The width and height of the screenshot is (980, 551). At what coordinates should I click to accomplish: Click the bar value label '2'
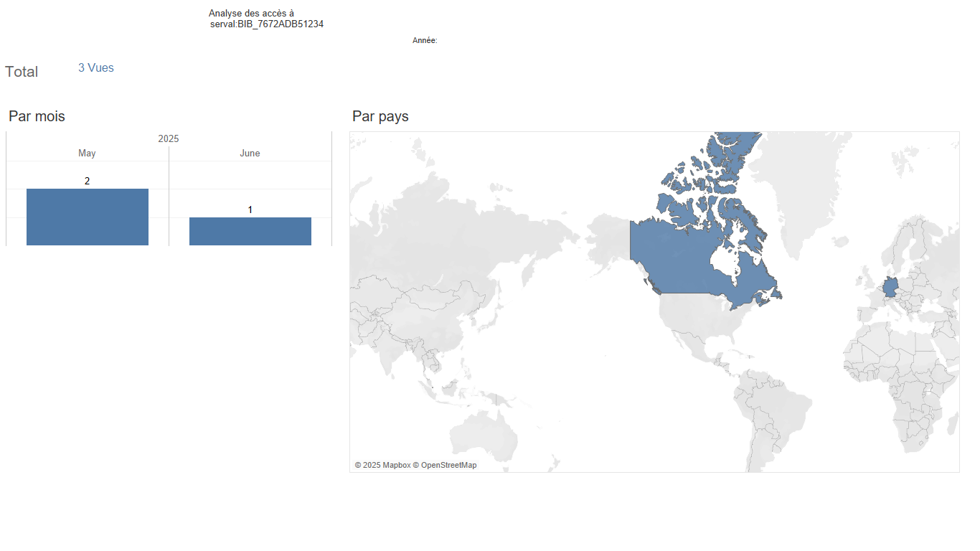pos(88,181)
